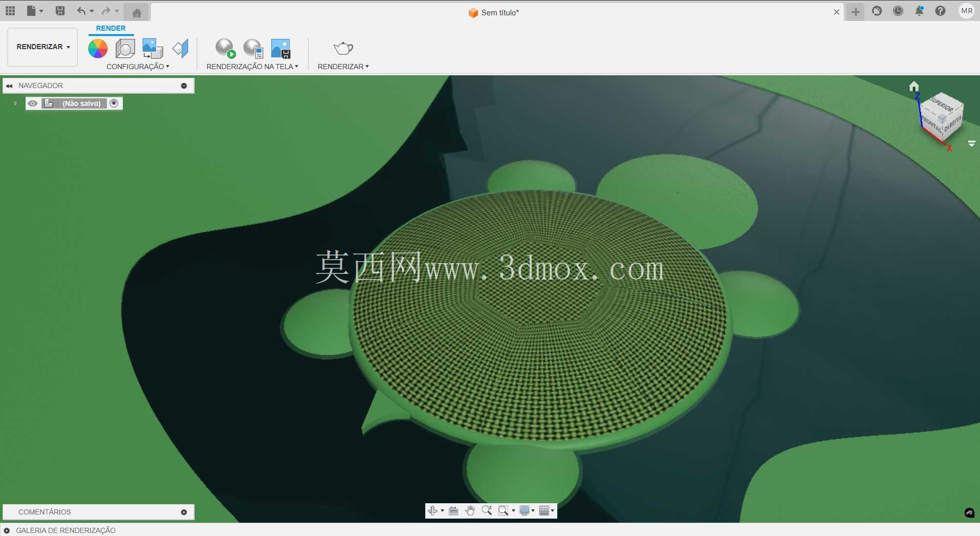Expand the CONFIGURAÇÃO menu
The height and width of the screenshot is (536, 980).
(x=138, y=67)
